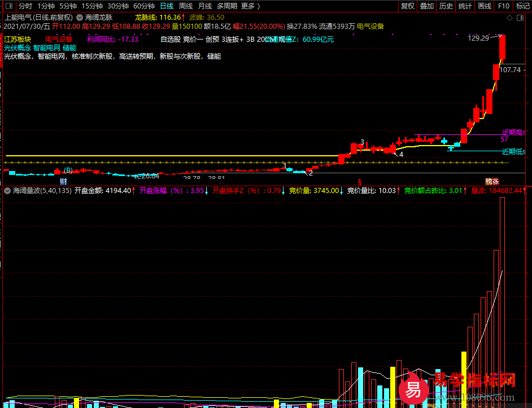This screenshot has width=532, height=408.
Task: Choose the 60分钟 period tab
Action: point(144,6)
